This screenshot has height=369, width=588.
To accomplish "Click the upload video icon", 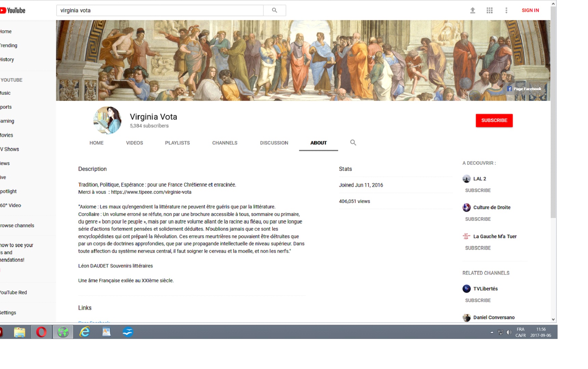I will pyautogui.click(x=472, y=10).
